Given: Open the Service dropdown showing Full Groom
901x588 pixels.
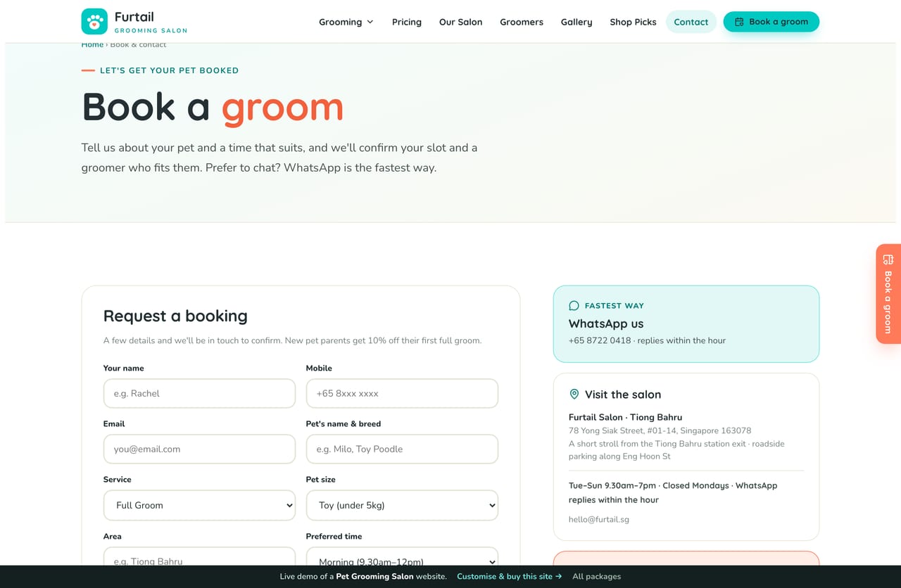Looking at the screenshot, I should tap(199, 505).
